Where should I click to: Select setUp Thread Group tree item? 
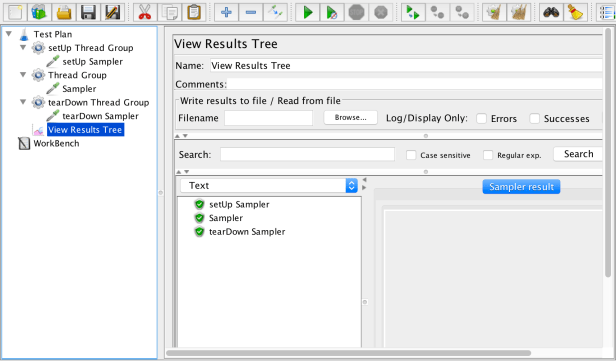point(91,48)
